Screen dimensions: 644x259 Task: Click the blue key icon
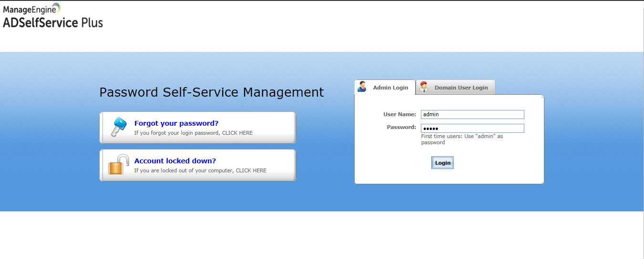pos(119,127)
